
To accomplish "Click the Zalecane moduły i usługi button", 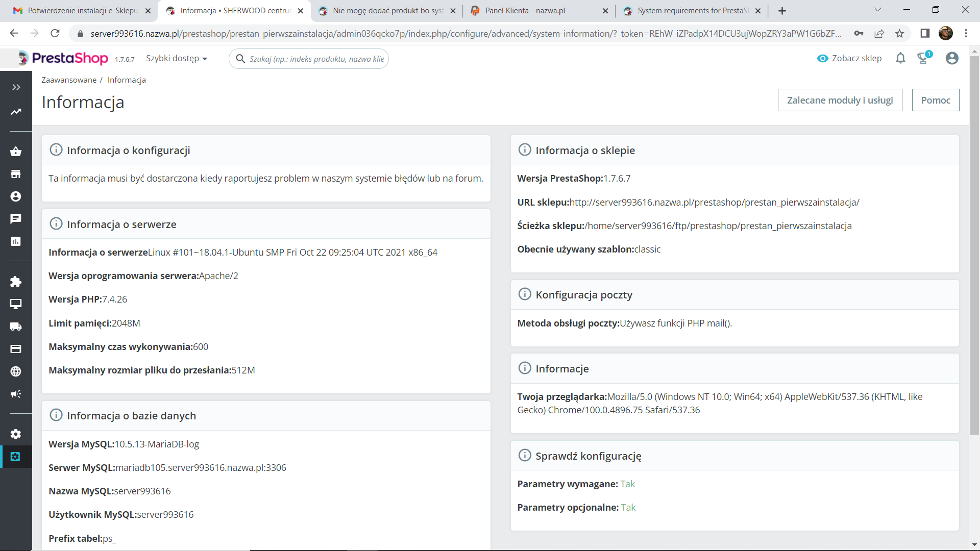I will (840, 100).
